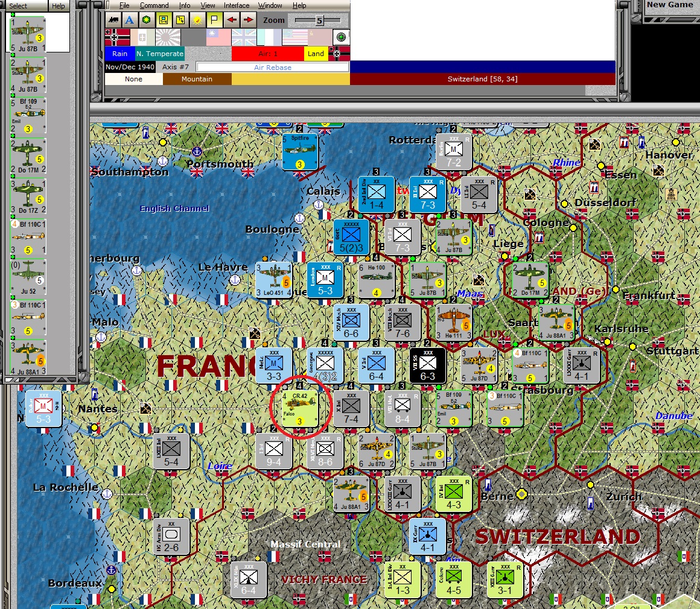Click the brown Mountain terrain cell
Viewport: 700px width, 609px height.
pos(197,79)
